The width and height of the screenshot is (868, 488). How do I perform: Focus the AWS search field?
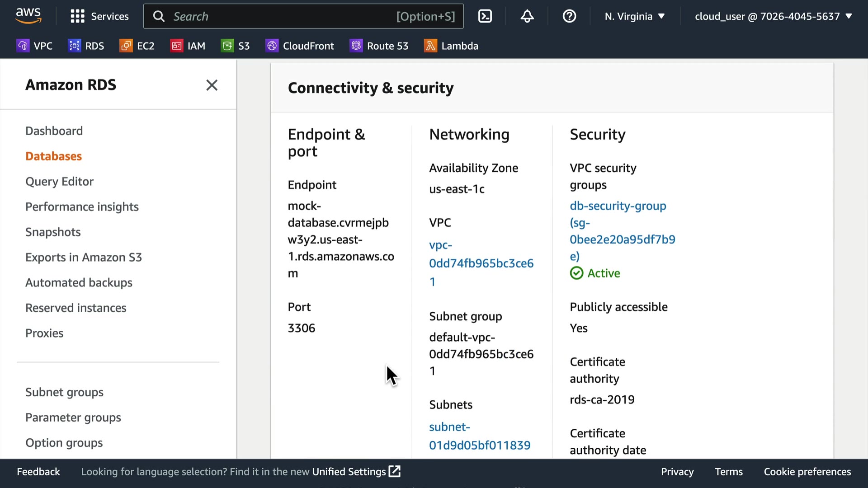280,17
